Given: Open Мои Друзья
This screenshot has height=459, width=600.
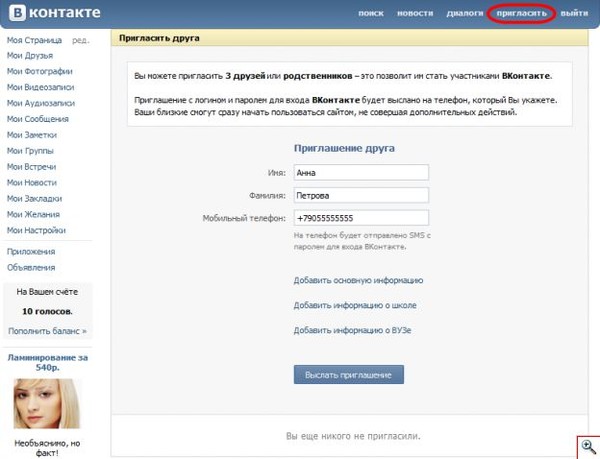Looking at the screenshot, I should [x=30, y=56].
